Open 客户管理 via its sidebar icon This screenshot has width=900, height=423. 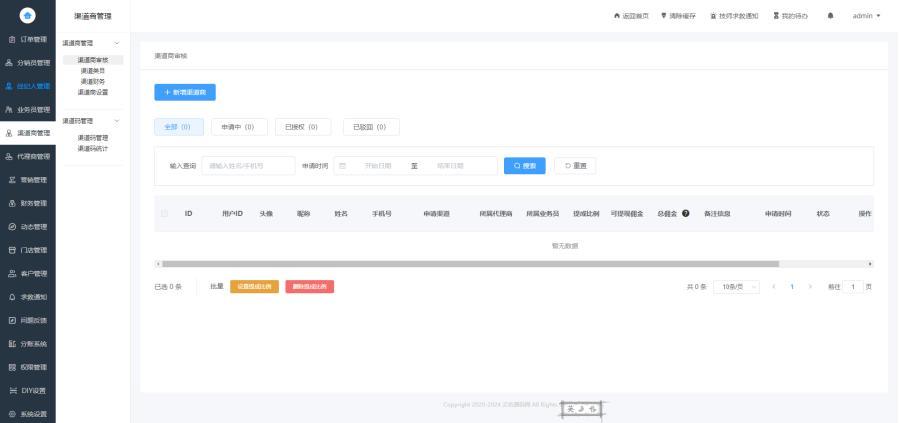[12, 274]
